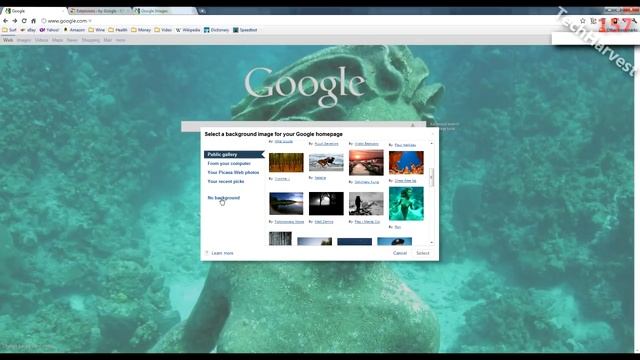Pick the running dog on beach thumbnail

tap(326, 162)
